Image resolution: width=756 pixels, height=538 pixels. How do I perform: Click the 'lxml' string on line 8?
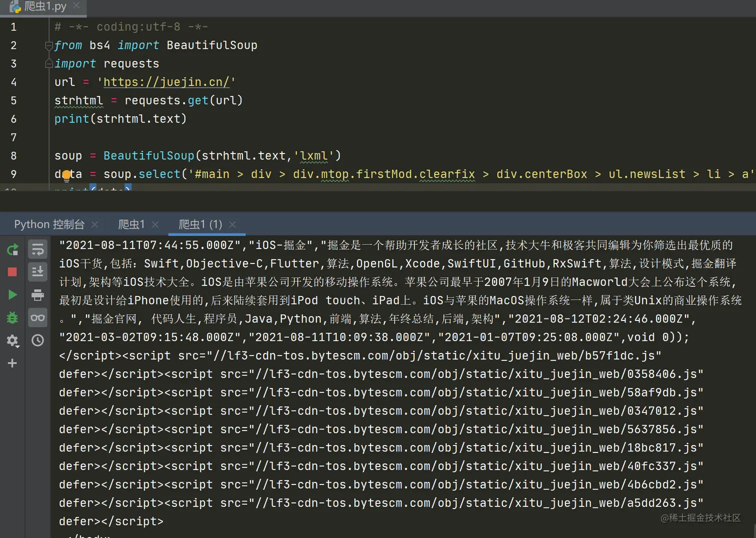[x=314, y=156]
